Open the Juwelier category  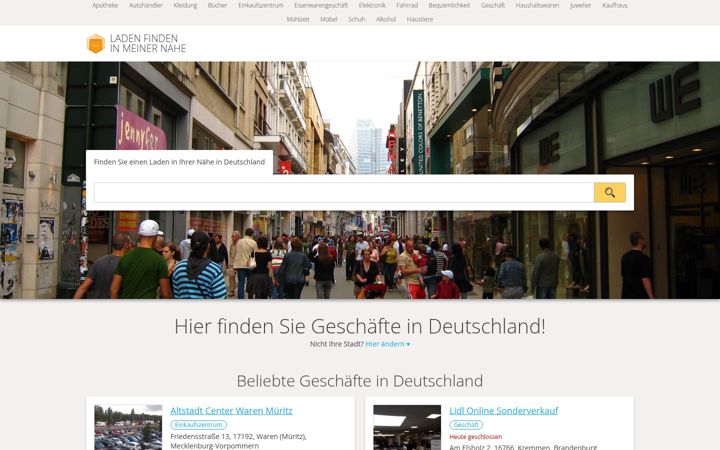[x=580, y=6]
